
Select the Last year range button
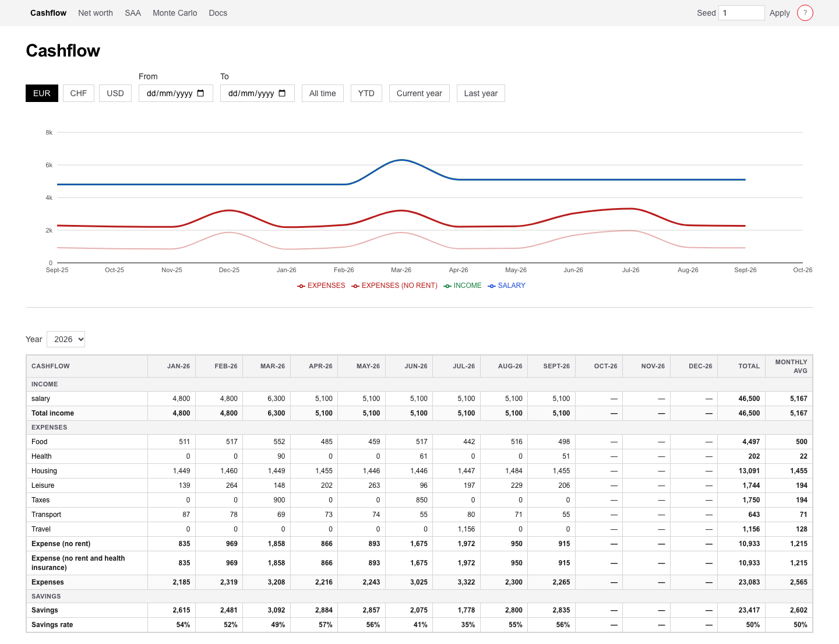(481, 93)
